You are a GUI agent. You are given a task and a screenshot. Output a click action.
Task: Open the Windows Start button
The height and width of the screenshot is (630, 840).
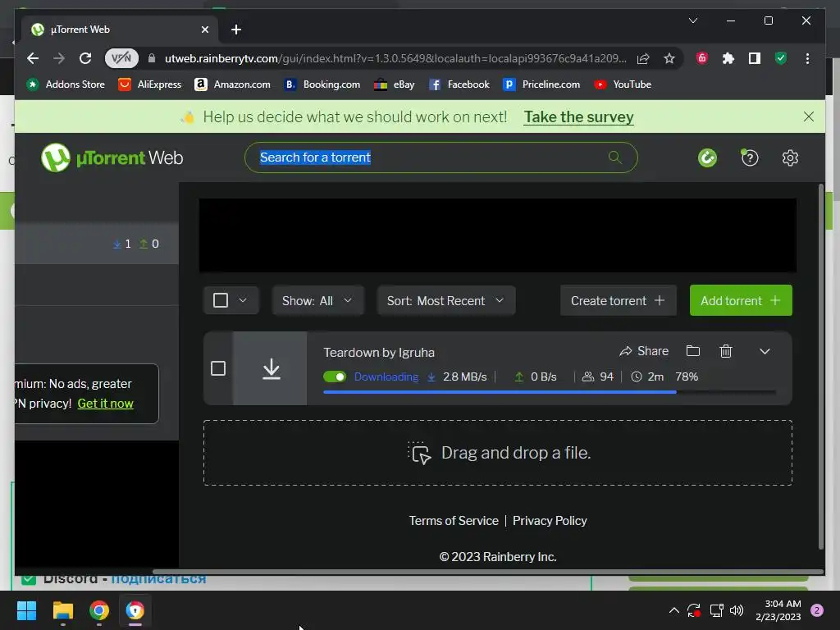[26, 610]
